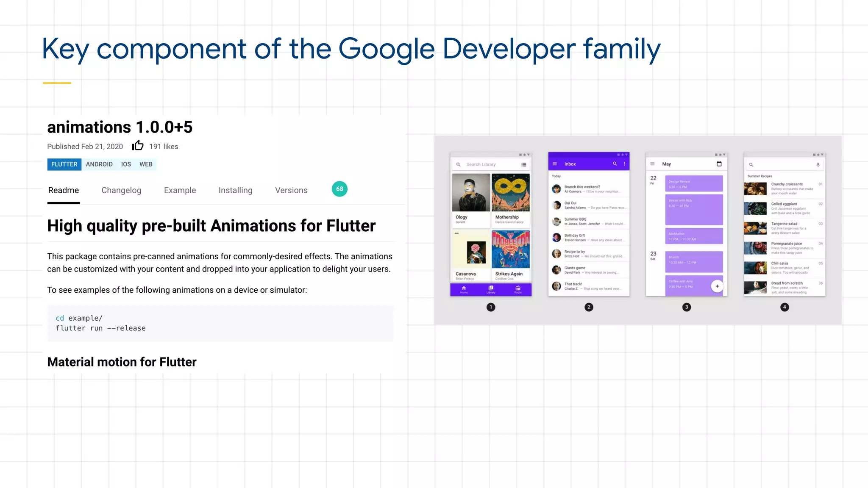The height and width of the screenshot is (488, 868).
Task: Click the 191 likes text
Action: point(164,147)
